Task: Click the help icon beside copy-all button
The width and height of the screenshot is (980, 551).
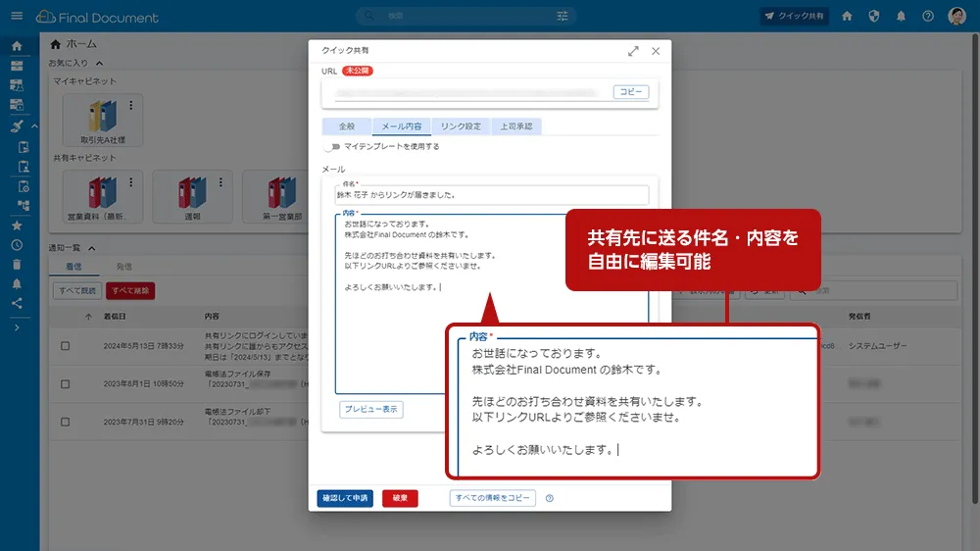Action: 550,498
